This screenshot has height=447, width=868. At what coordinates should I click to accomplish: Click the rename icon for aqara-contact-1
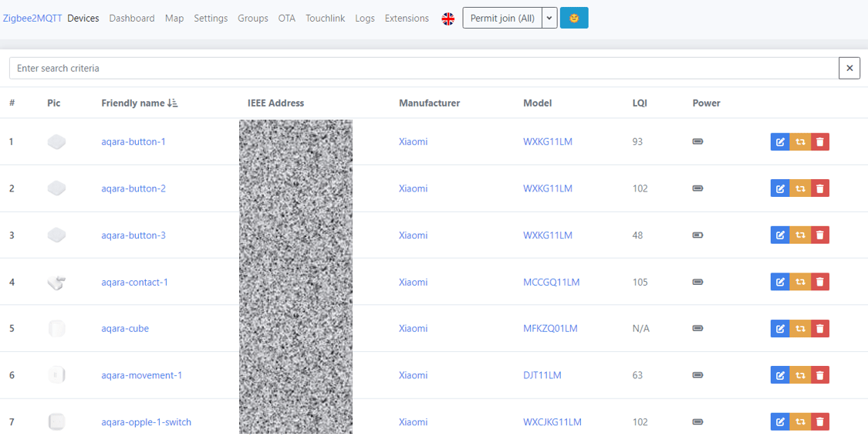780,282
